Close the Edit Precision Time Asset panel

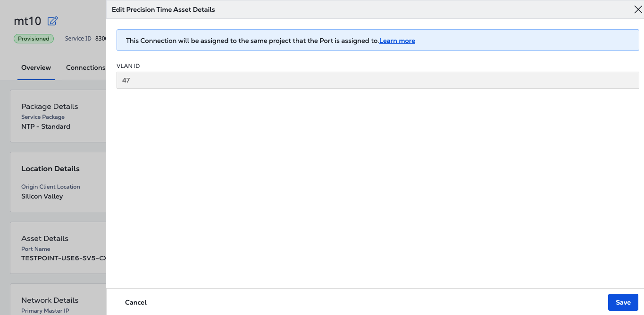click(x=637, y=9)
